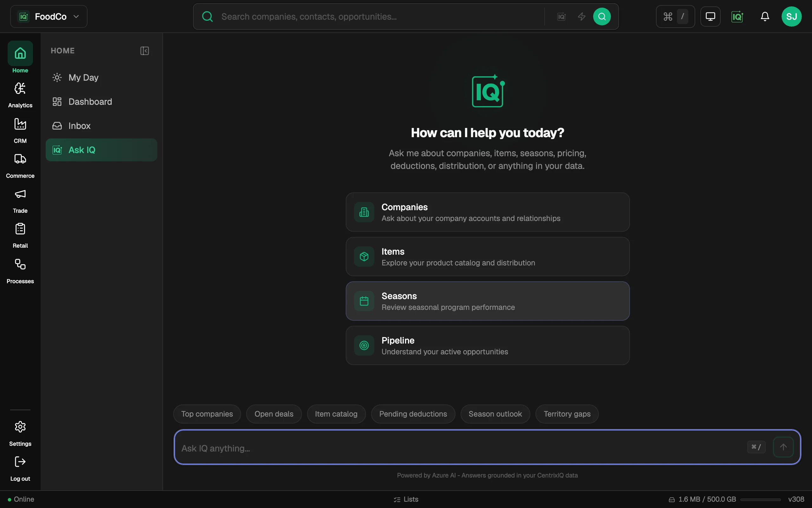Click the 1.6 MB / 500.0 GB storage text
The image size is (812, 508).
tap(707, 499)
